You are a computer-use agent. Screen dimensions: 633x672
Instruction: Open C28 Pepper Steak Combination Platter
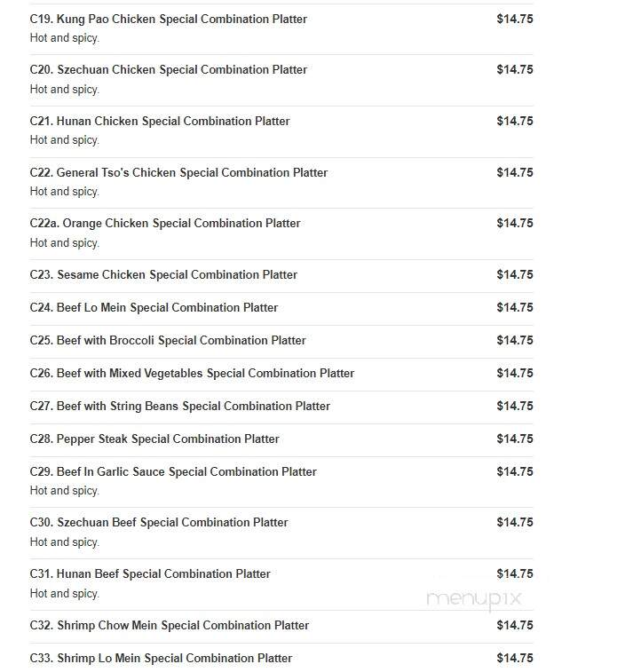tap(154, 439)
